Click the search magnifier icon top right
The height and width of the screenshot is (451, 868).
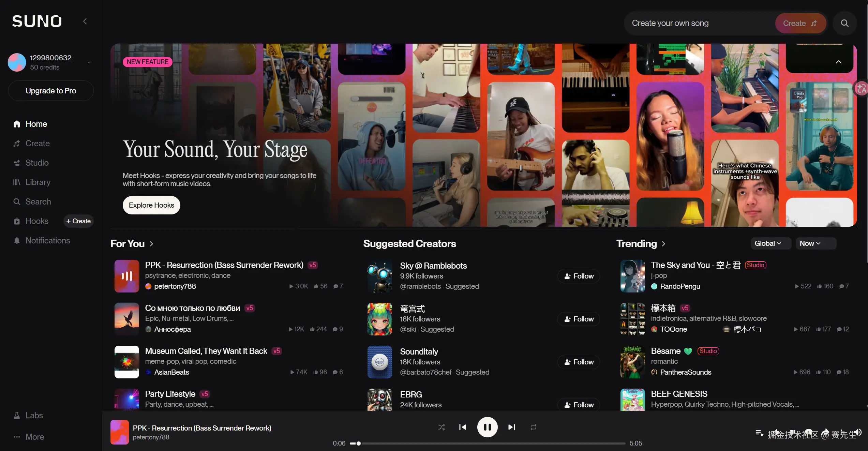(x=844, y=23)
